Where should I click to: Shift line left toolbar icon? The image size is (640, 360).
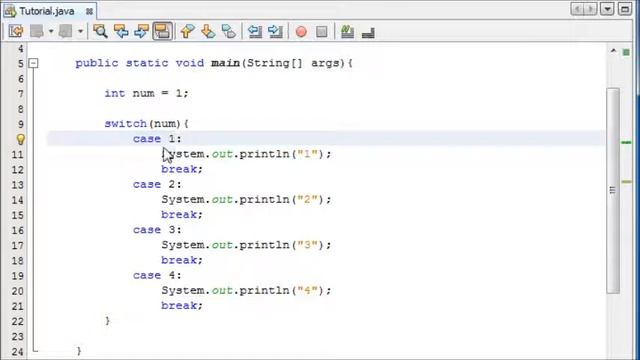point(255,31)
